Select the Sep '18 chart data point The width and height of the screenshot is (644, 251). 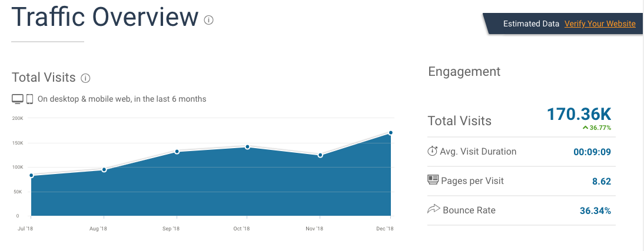(x=177, y=152)
